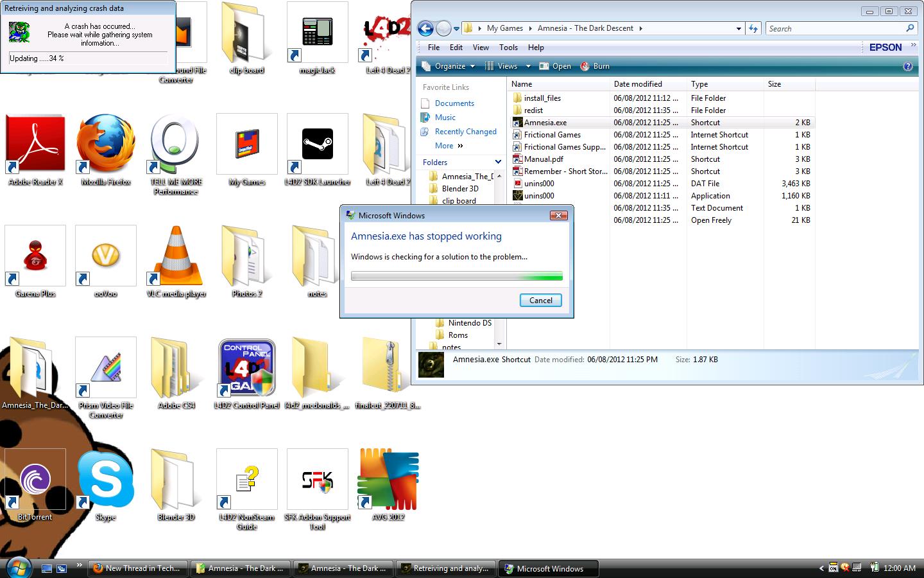Open VLC media player desktop icon
The image size is (924, 578).
click(176, 257)
